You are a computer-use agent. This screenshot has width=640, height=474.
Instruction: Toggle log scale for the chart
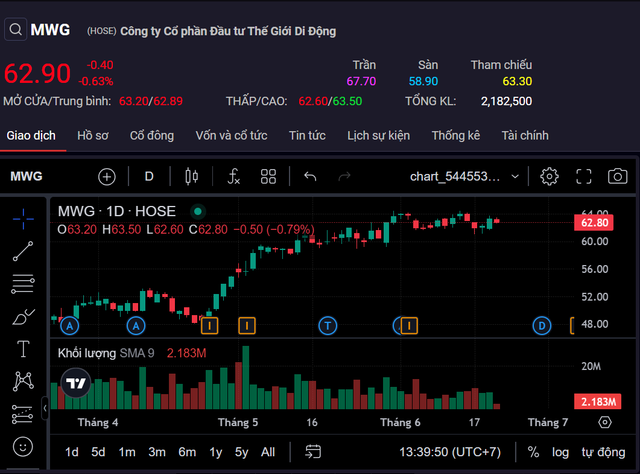[561, 452]
